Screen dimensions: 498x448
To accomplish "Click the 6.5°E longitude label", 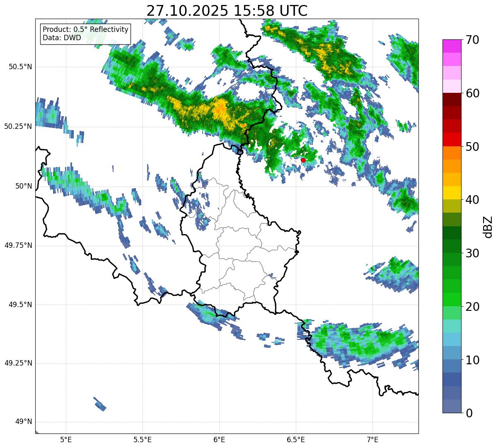I will (x=296, y=440).
